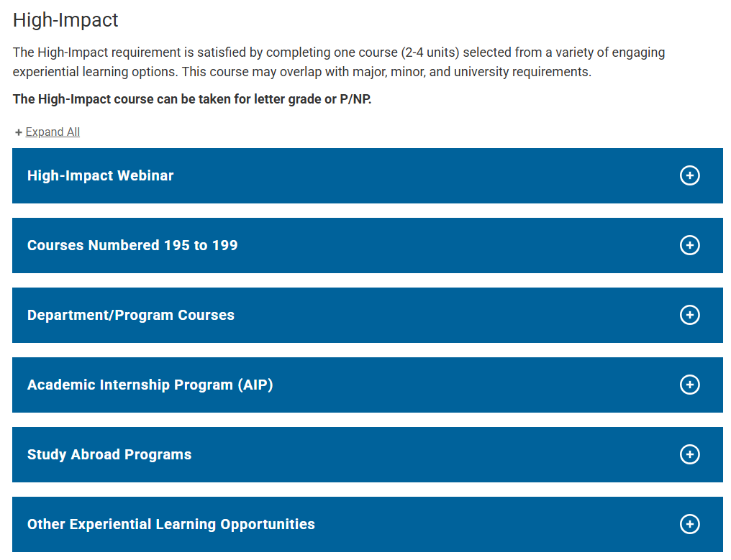Click the empty middle of the Study Abroad Programs bar
This screenshot has width=731, height=560.
(x=432, y=454)
